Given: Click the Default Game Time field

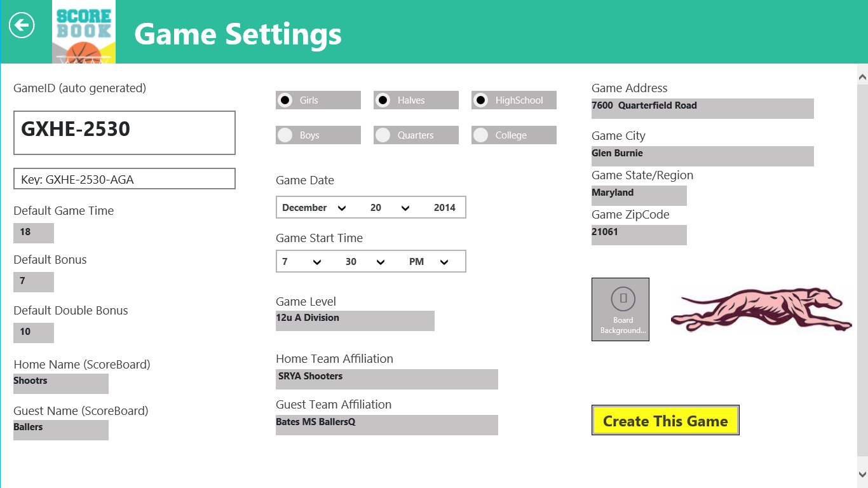Looking at the screenshot, I should point(34,233).
